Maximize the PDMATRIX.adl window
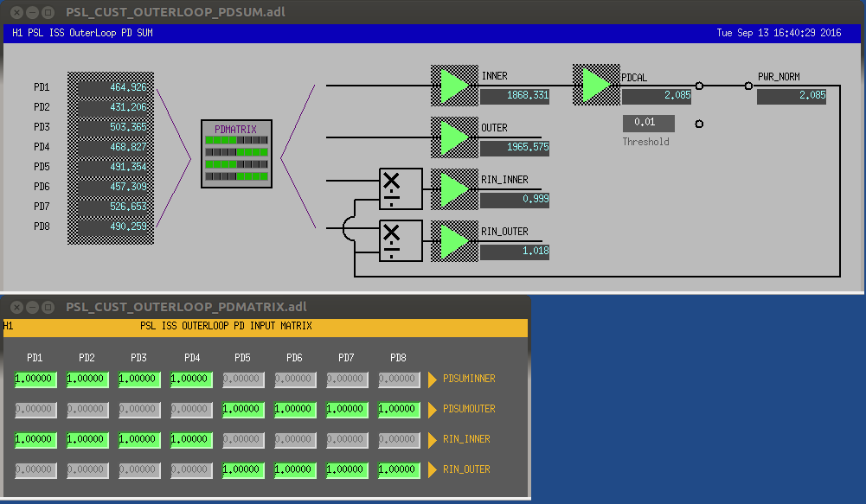Screen dimensions: 866x504 pos(48,307)
